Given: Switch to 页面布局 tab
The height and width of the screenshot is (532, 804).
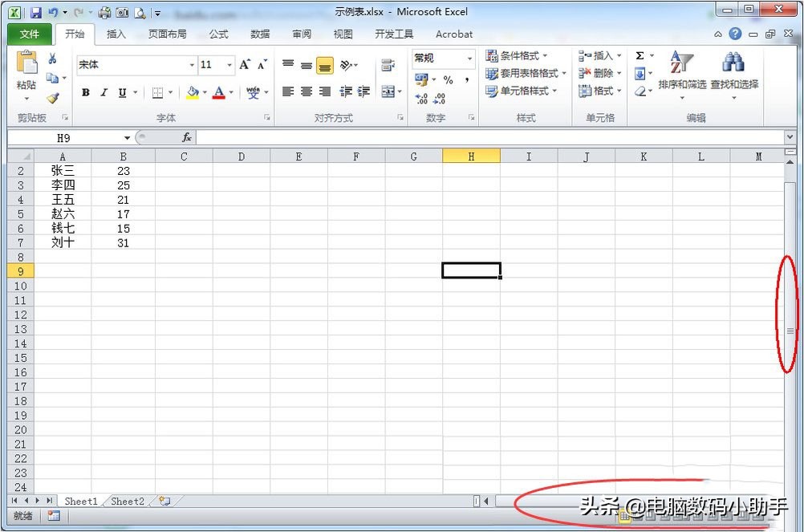Looking at the screenshot, I should tap(167, 35).
